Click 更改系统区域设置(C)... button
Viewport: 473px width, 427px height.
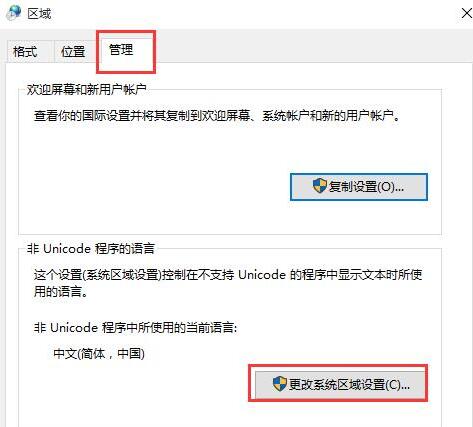[340, 384]
